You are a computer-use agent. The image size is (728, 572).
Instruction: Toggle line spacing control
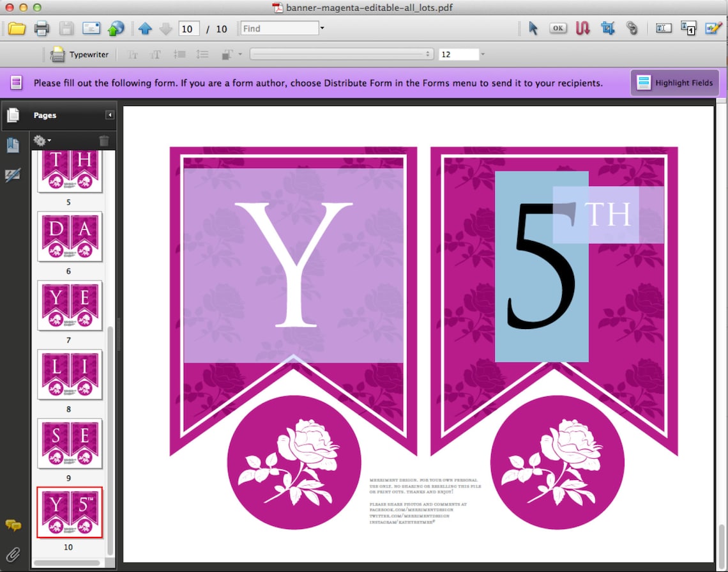tap(202, 54)
